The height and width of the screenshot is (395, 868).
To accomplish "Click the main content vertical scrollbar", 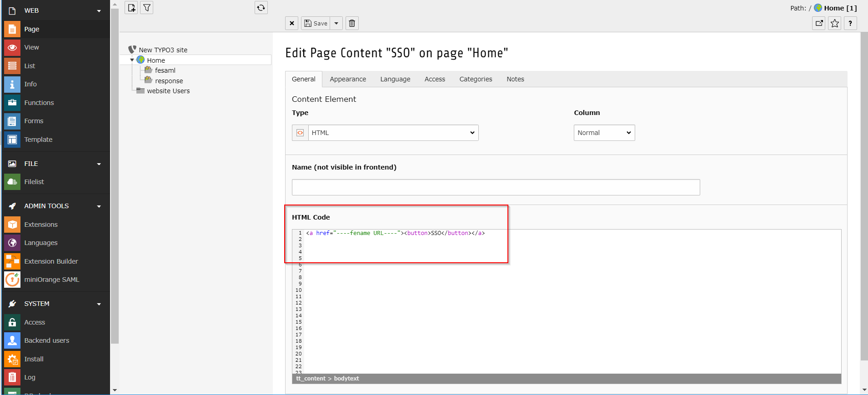I will pyautogui.click(x=864, y=196).
